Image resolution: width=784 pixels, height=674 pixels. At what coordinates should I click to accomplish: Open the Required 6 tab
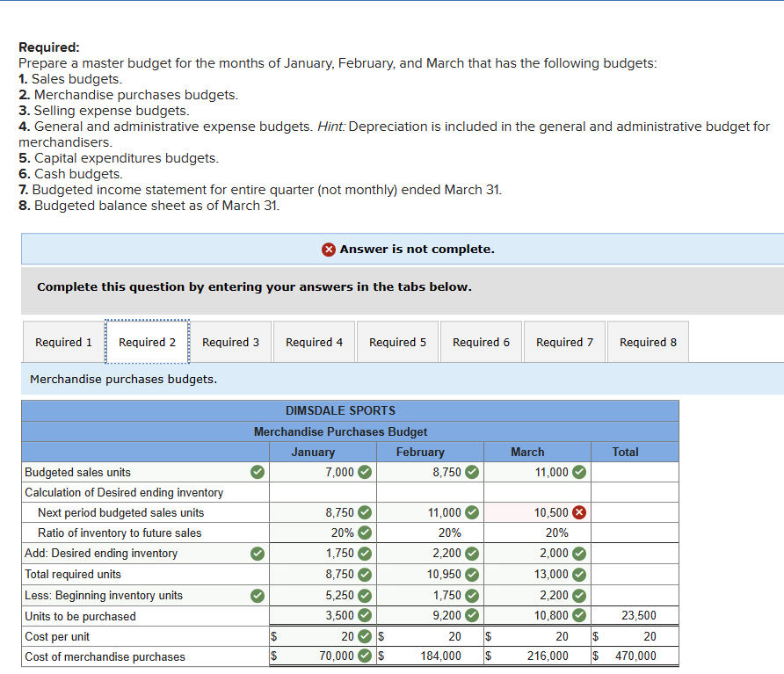pos(481,342)
